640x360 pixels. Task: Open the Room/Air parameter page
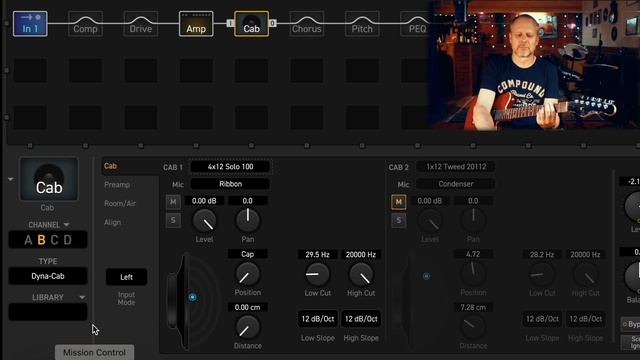click(120, 203)
